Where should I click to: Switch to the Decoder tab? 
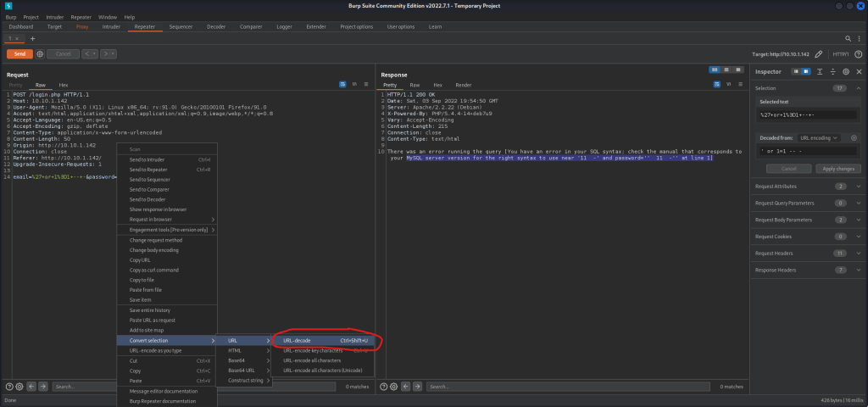[216, 26]
